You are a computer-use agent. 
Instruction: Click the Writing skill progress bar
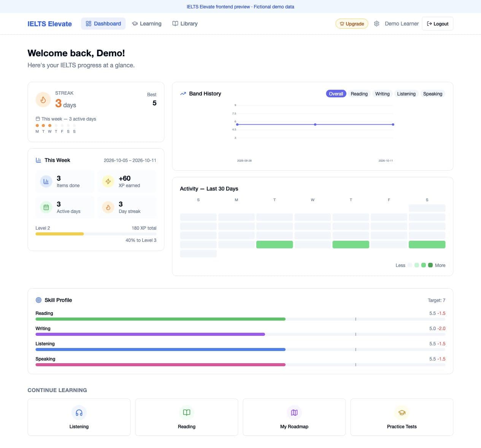coord(240,334)
